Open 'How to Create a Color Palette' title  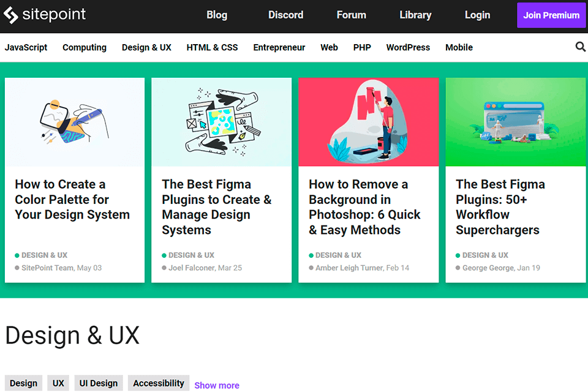(72, 200)
